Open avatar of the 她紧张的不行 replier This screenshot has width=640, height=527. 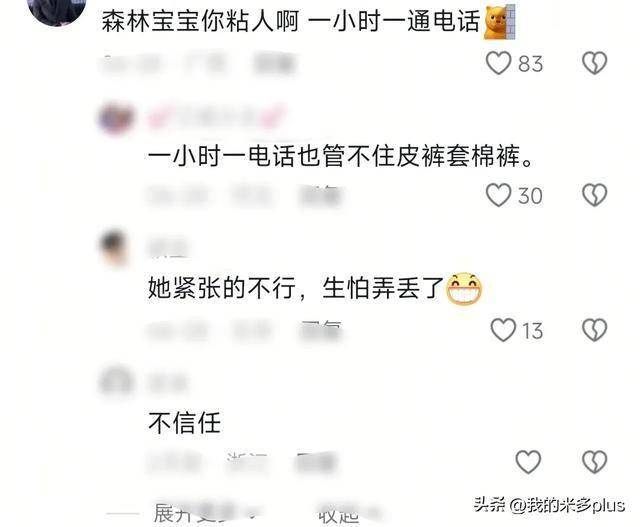(114, 247)
